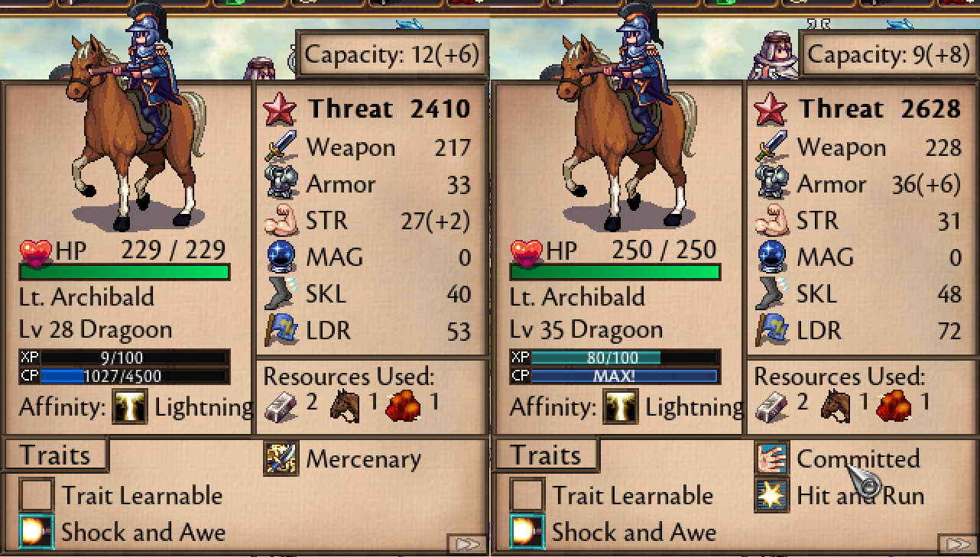Image resolution: width=980 pixels, height=557 pixels.
Task: Click the Committed trait hand icon
Action: 771,458
